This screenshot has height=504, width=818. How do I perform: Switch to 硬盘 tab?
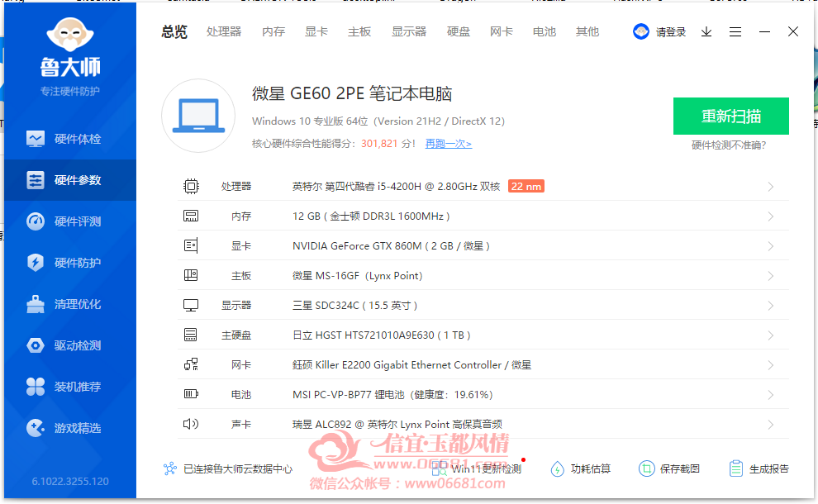pyautogui.click(x=459, y=32)
